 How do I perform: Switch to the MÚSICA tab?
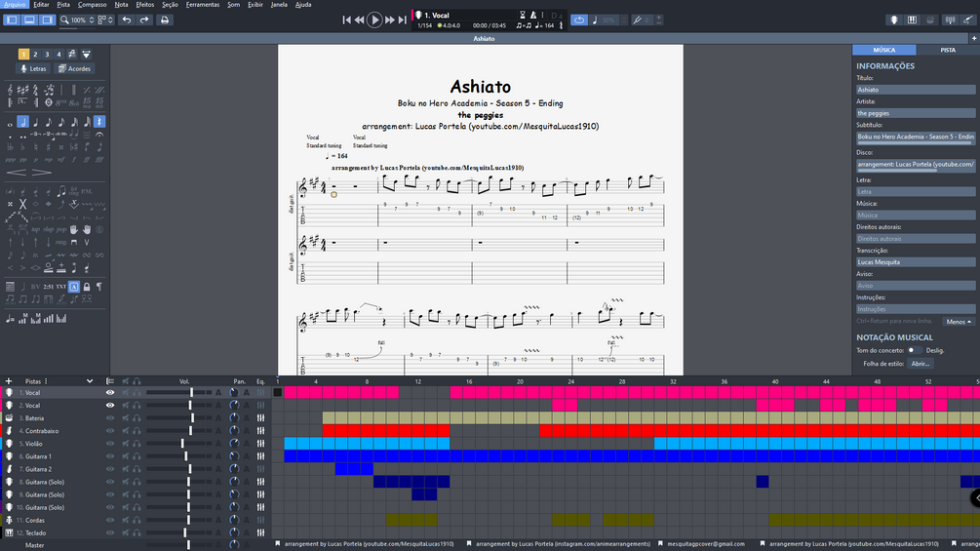coord(883,50)
